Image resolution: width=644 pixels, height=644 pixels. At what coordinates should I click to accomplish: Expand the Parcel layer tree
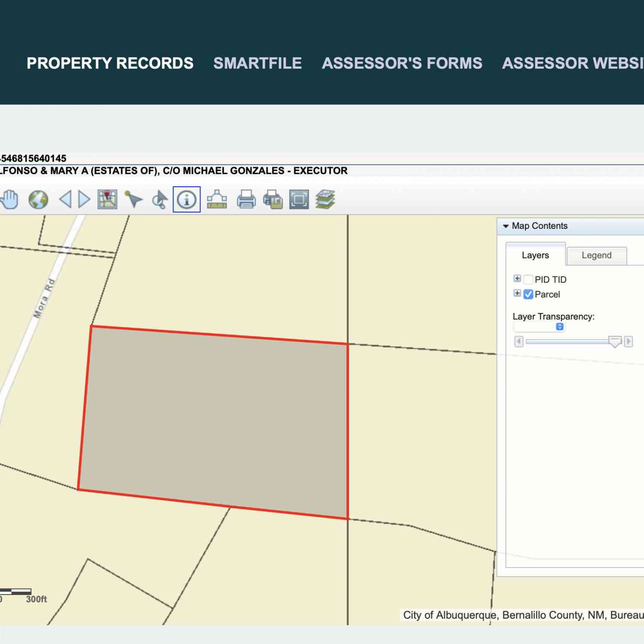coord(517,293)
